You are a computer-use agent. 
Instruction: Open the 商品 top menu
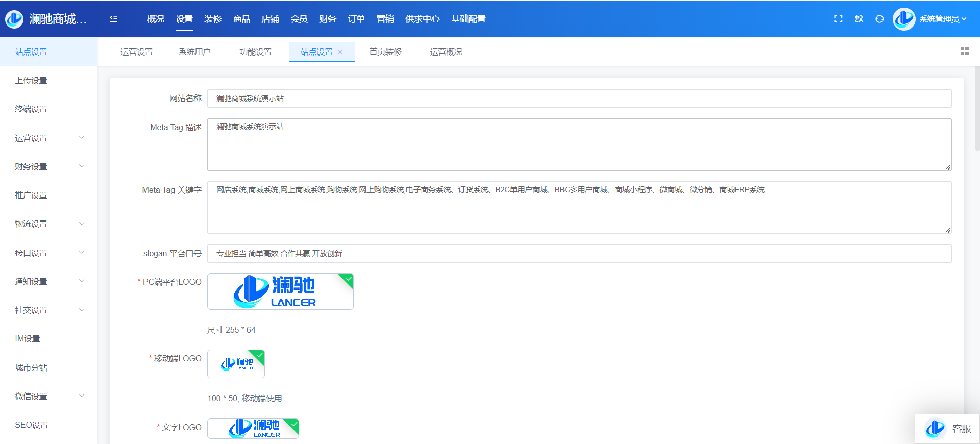241,19
